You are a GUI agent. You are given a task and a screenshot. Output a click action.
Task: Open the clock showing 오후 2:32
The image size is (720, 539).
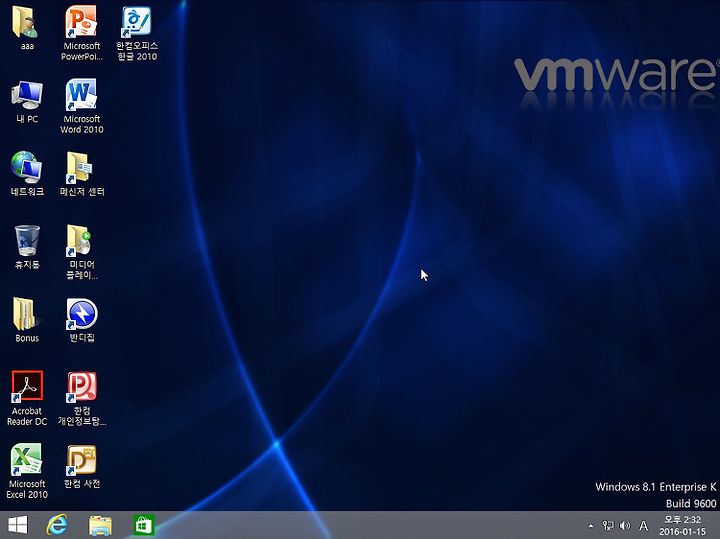682,525
